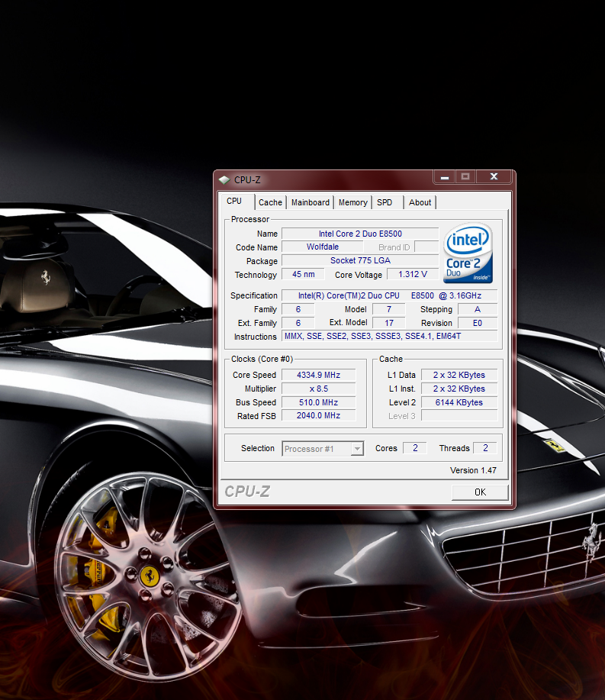Open the Mainboard tab
This screenshot has height=700, width=605.
310,202
